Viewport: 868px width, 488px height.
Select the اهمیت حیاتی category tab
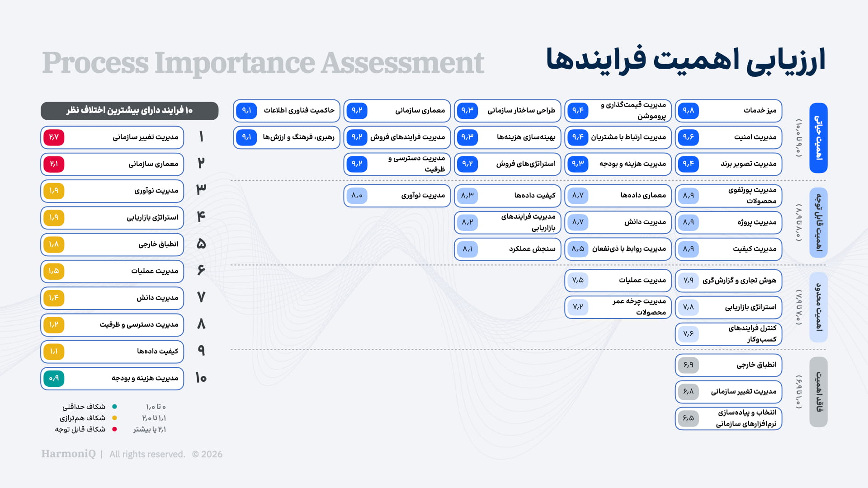pyautogui.click(x=818, y=138)
